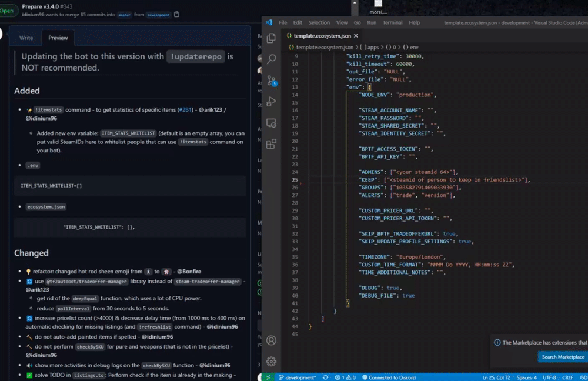Screen dimensions: 588x381
Task: Click VS Code logo in title bar
Action: click(x=269, y=22)
